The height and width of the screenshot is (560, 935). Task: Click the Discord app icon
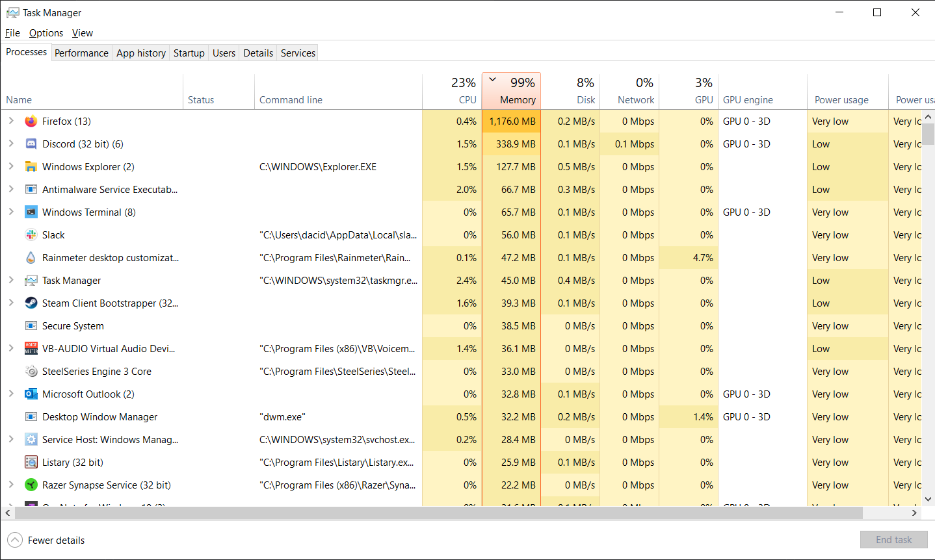(x=31, y=144)
